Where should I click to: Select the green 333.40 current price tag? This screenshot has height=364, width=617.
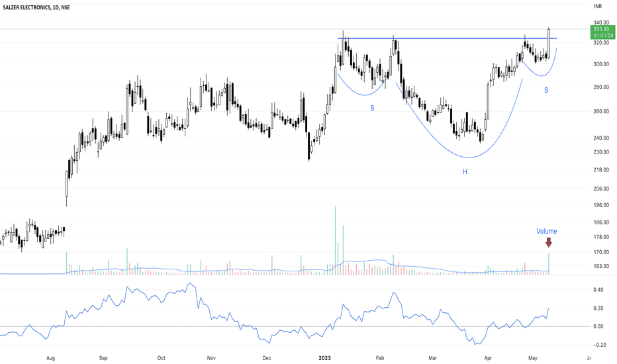coord(603,32)
